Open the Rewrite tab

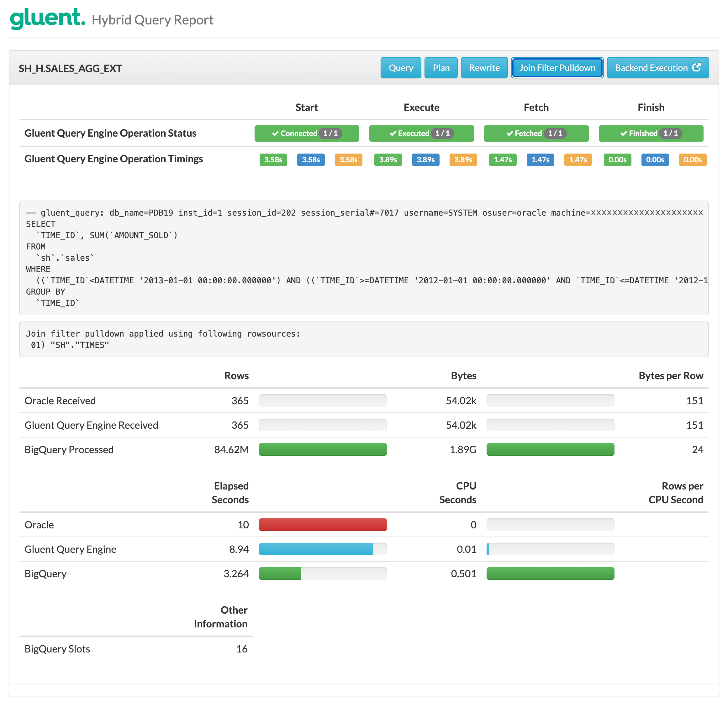[x=484, y=68]
